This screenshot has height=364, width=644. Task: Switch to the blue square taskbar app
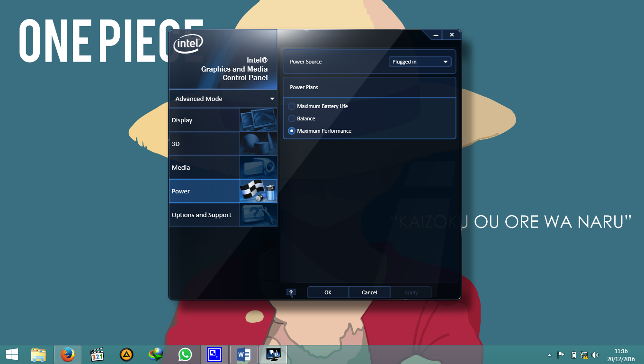(x=215, y=354)
